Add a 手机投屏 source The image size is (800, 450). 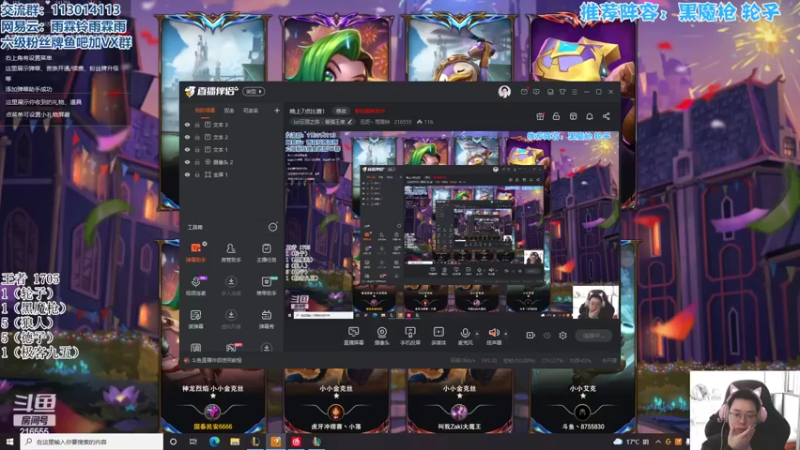tap(410, 336)
